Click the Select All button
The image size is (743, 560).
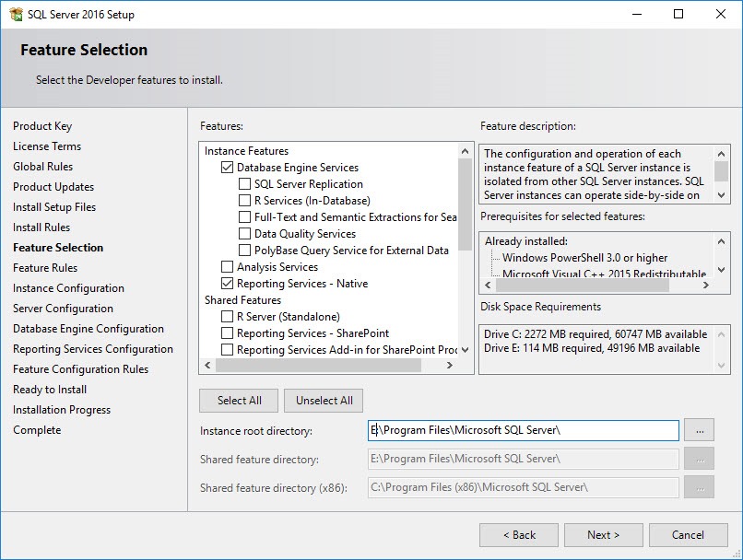[x=240, y=401]
